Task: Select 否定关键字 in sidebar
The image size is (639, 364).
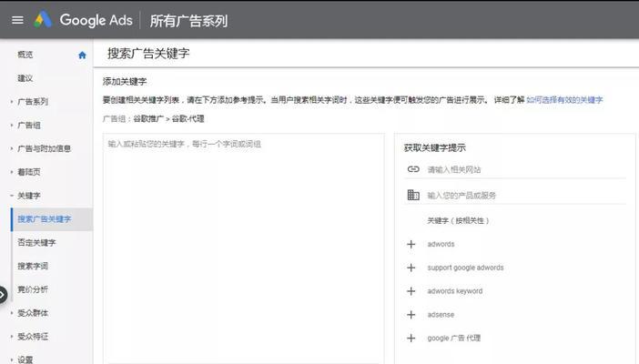Action: 36,243
